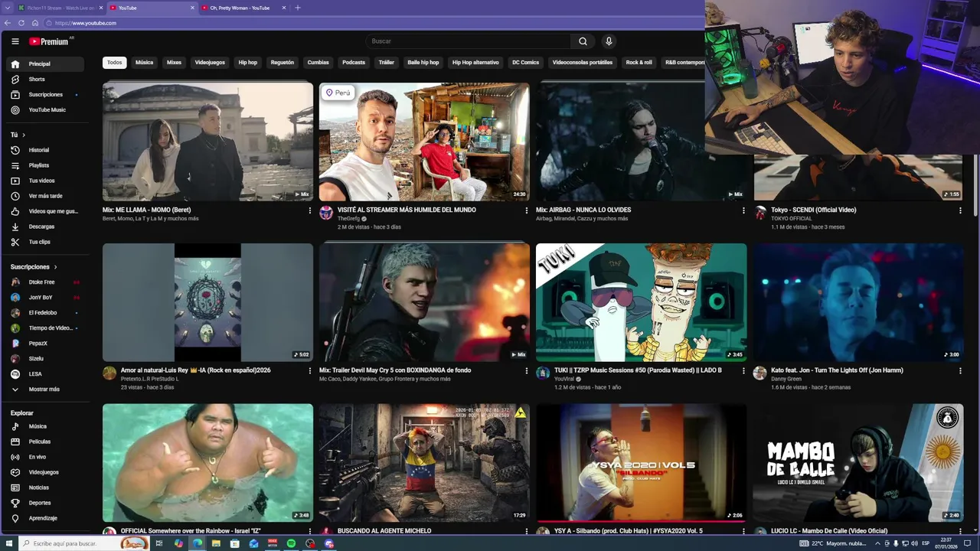Select the Todos filter chip
980x551 pixels.
(x=115, y=63)
